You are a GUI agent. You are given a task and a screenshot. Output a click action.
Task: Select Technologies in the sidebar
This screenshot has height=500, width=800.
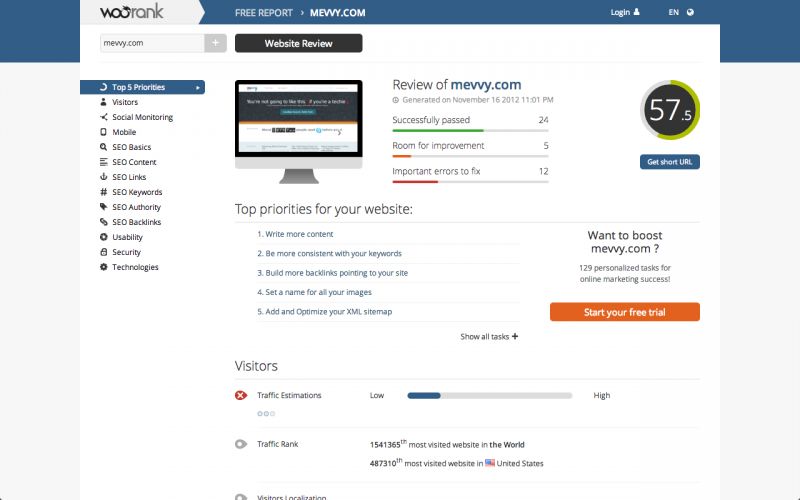coord(135,267)
